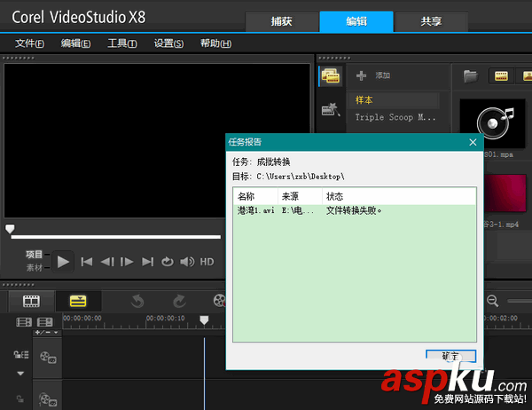
Task: Click the E:\电... source cell
Action: coord(298,210)
